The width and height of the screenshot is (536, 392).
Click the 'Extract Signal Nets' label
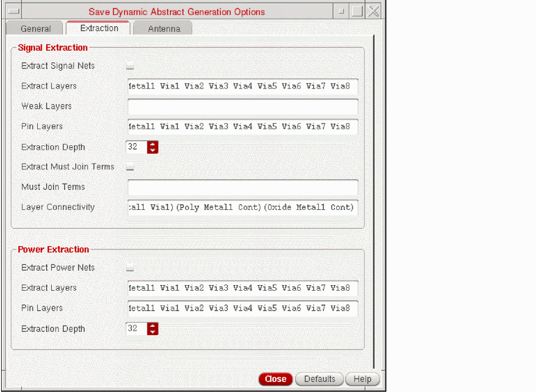(58, 66)
